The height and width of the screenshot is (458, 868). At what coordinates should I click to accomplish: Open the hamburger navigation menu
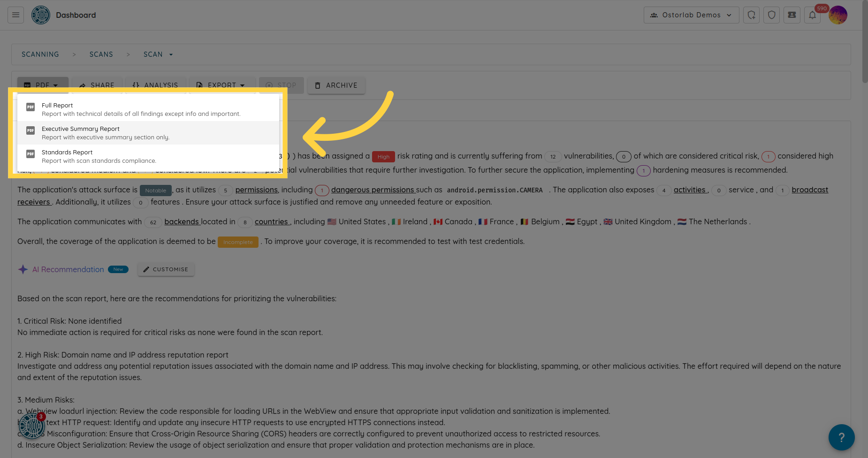point(15,15)
